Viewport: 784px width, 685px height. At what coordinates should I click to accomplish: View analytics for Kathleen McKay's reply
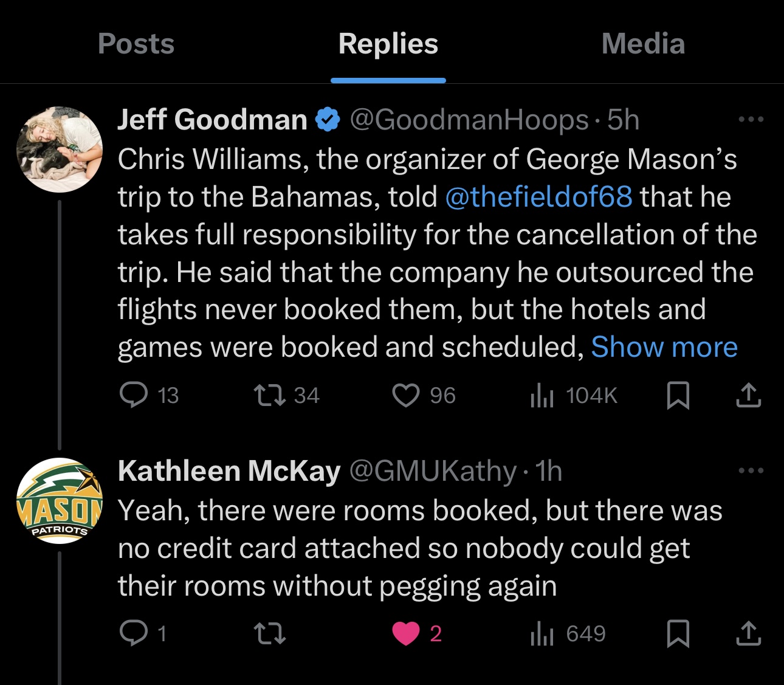pos(542,633)
